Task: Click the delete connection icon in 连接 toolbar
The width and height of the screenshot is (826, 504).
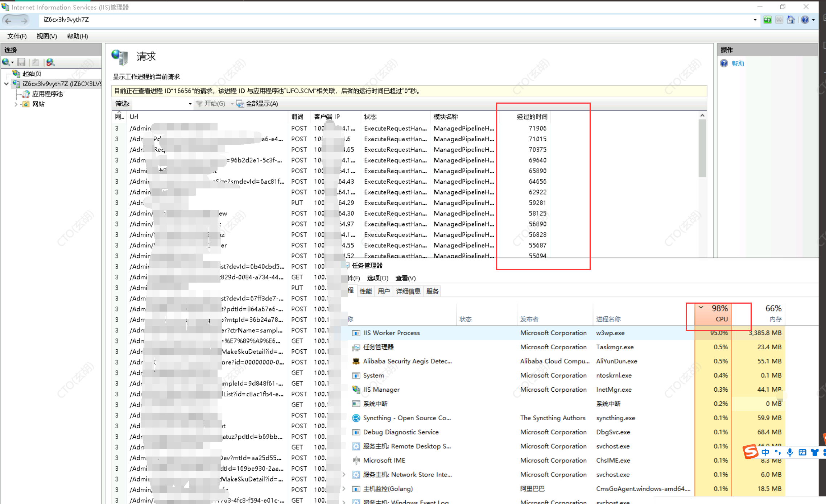Action: coord(50,62)
